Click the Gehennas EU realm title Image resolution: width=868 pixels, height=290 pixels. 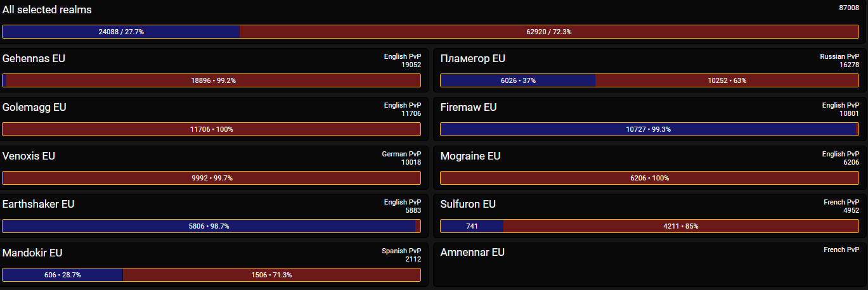coord(34,59)
